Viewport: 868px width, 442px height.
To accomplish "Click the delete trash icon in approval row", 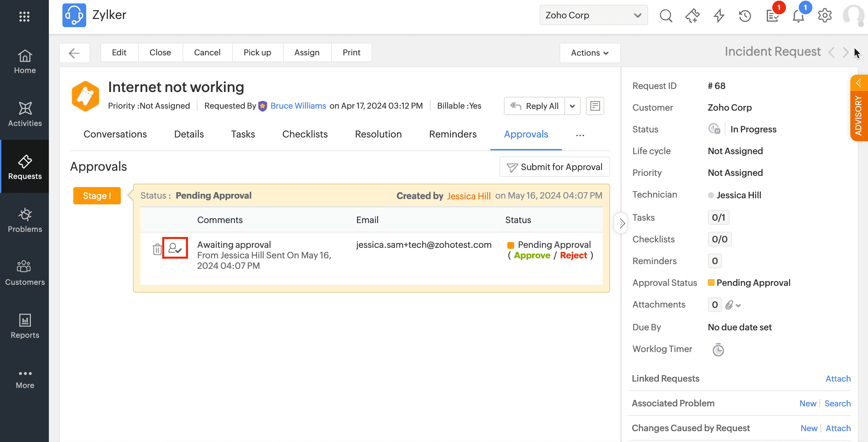I will 157,249.
